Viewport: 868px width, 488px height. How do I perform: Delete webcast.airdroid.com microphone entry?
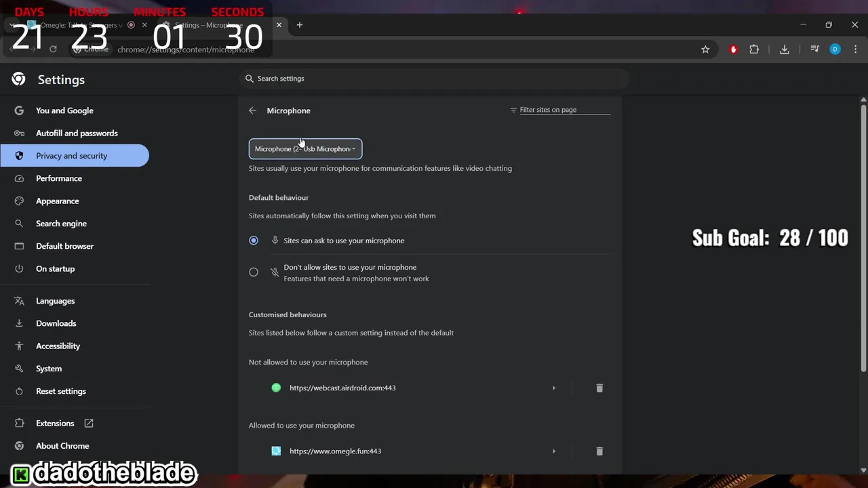(599, 388)
